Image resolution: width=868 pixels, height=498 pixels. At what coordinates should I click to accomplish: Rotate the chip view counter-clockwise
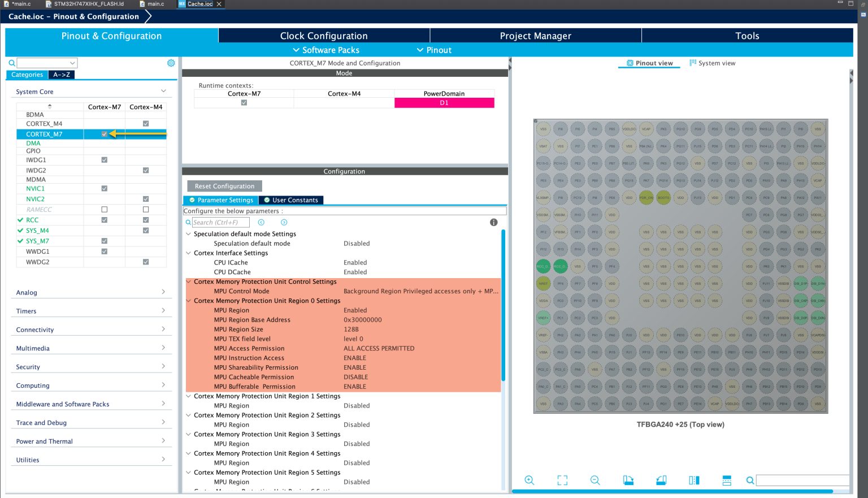[x=661, y=480]
